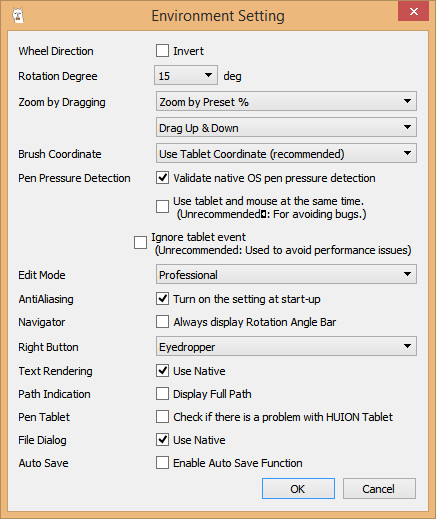Click the File Dialog label
Screen dimensions: 436x519
(x=42, y=440)
